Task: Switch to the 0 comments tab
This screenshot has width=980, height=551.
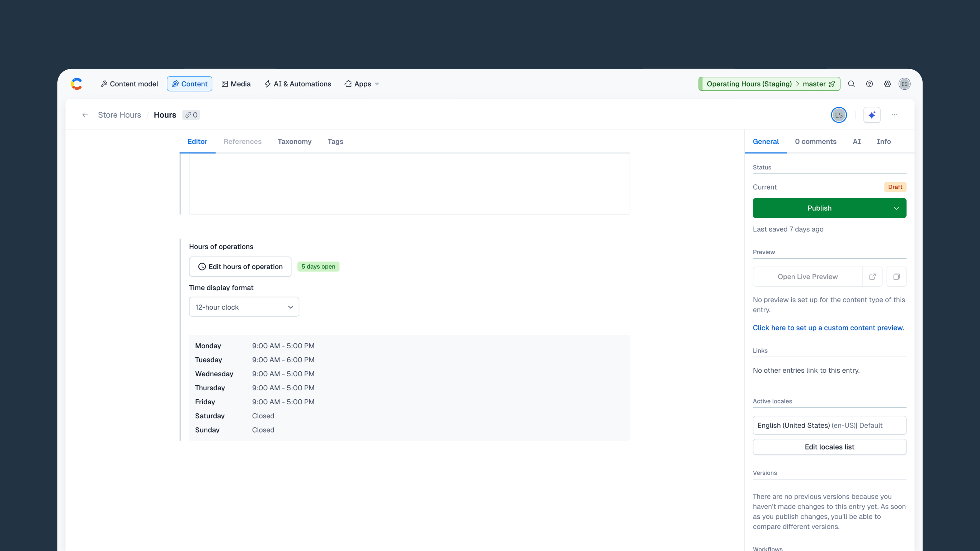Action: 815,142
